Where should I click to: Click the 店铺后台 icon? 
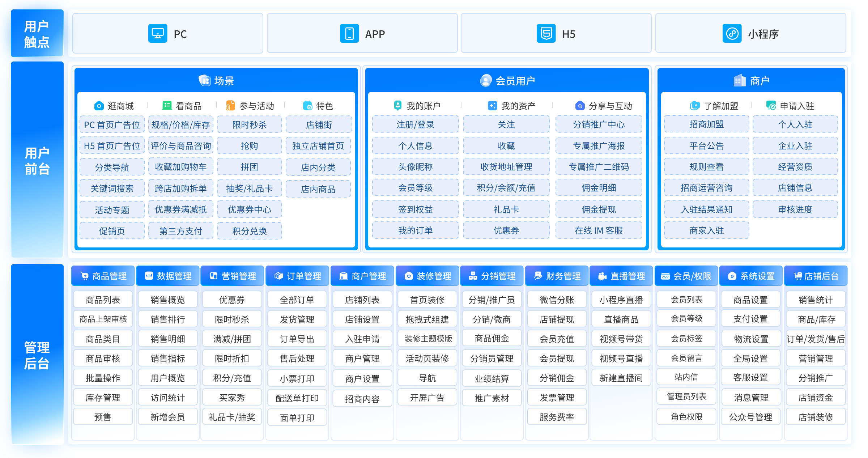tap(798, 276)
